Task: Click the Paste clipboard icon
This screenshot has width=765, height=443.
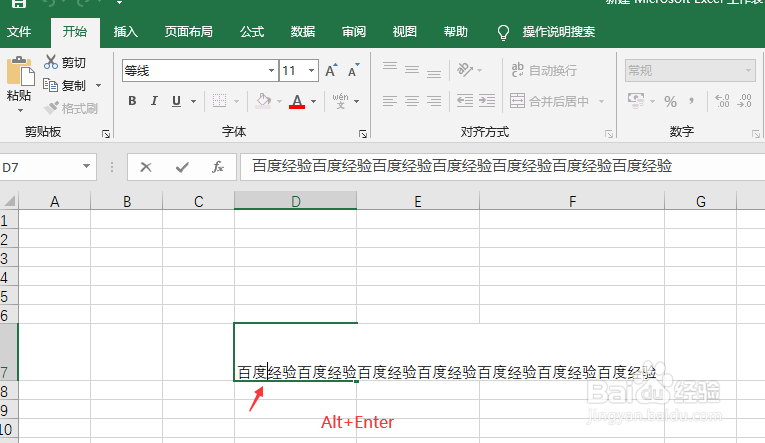Action: pos(20,72)
